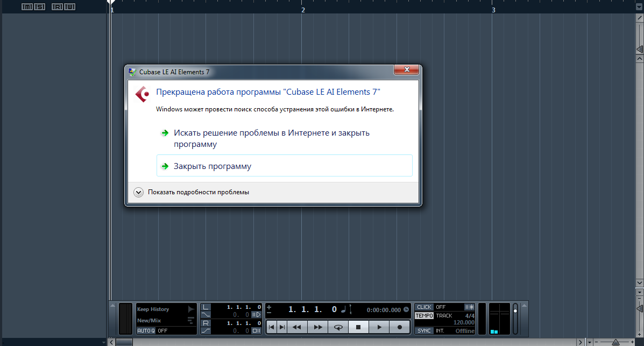
Task: Click the tempo value 120.000
Action: tap(464, 322)
